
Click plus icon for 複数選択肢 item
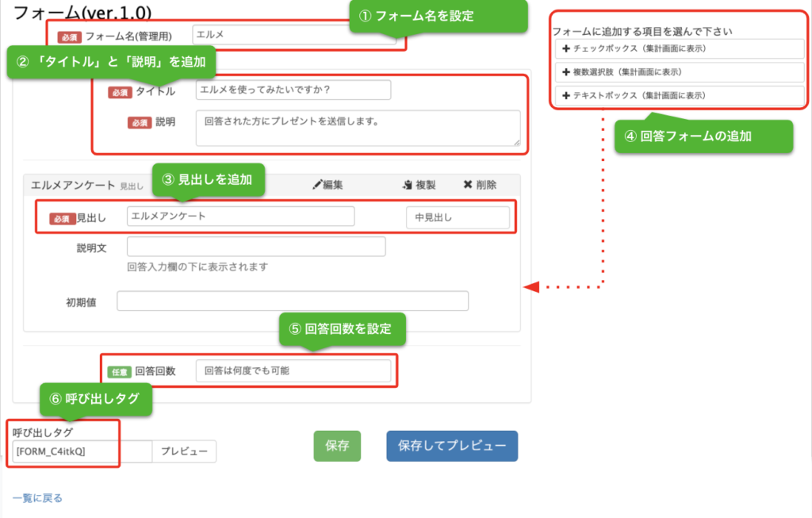pyautogui.click(x=566, y=72)
